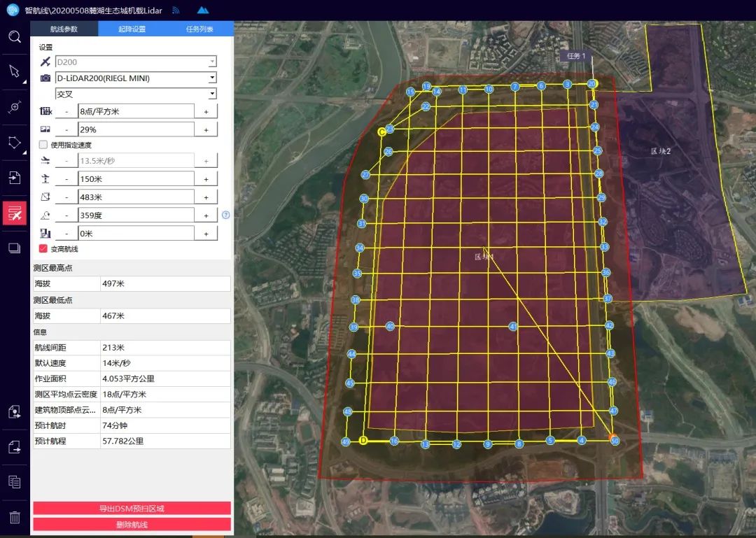This screenshot has height=538, width=756.
Task: Switch to the 任务列表 tab
Action: (x=199, y=29)
